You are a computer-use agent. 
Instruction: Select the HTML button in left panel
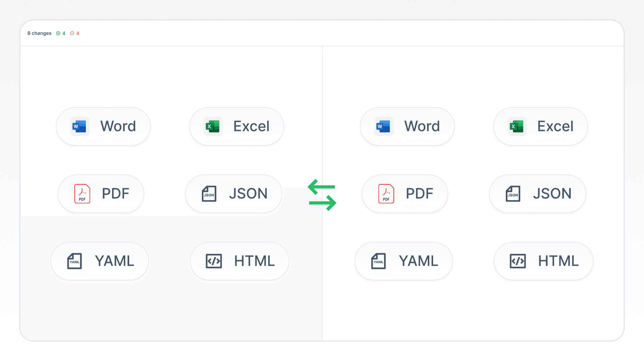tap(239, 261)
